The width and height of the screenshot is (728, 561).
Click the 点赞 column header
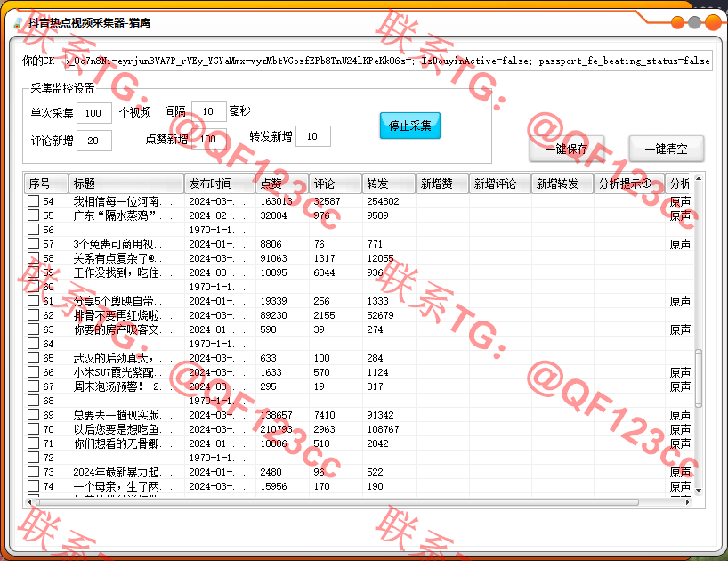(282, 183)
